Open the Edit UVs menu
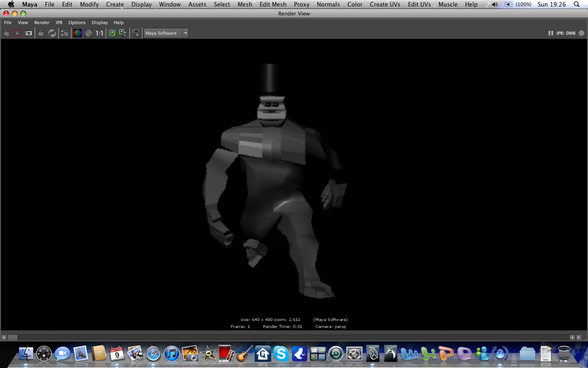 click(419, 4)
